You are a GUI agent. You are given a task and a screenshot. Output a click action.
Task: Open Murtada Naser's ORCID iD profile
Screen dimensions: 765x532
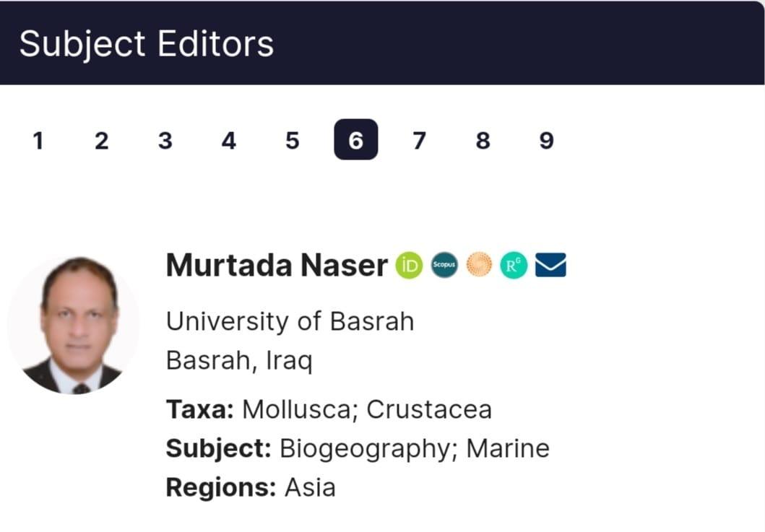pyautogui.click(x=409, y=266)
